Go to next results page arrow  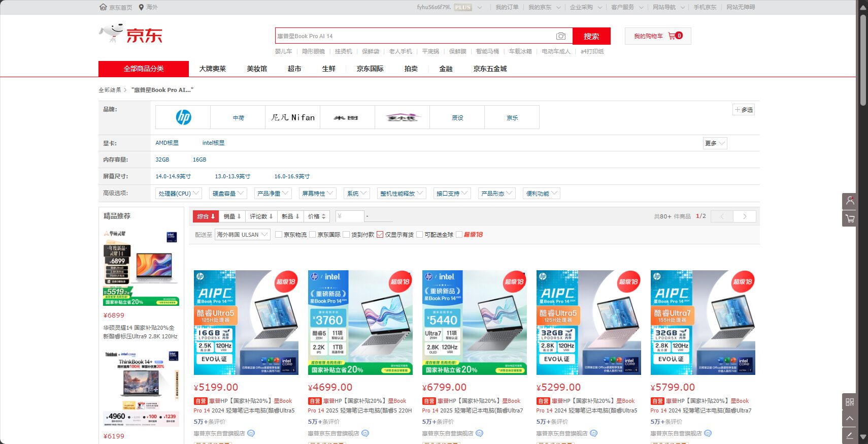click(745, 216)
